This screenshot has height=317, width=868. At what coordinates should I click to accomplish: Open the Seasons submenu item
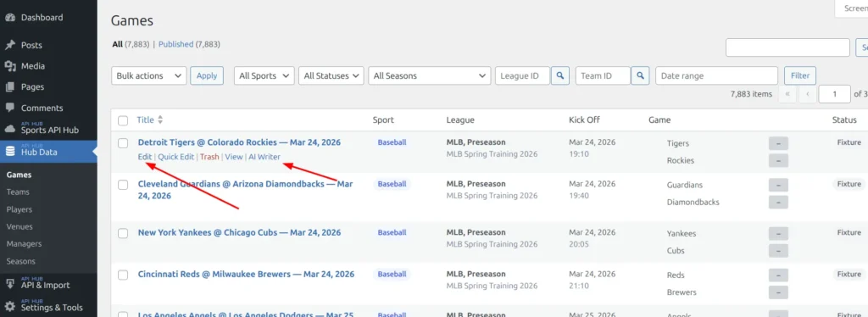[x=21, y=261]
